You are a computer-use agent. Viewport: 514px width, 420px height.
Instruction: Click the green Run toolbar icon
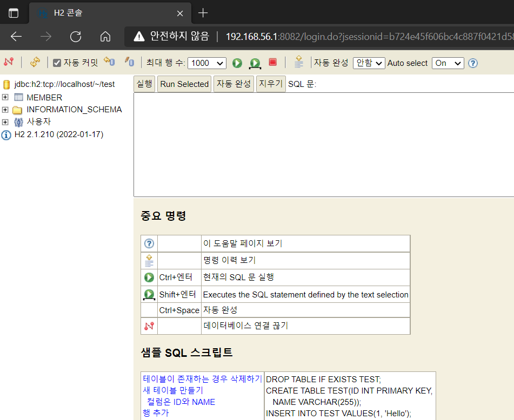[237, 63]
